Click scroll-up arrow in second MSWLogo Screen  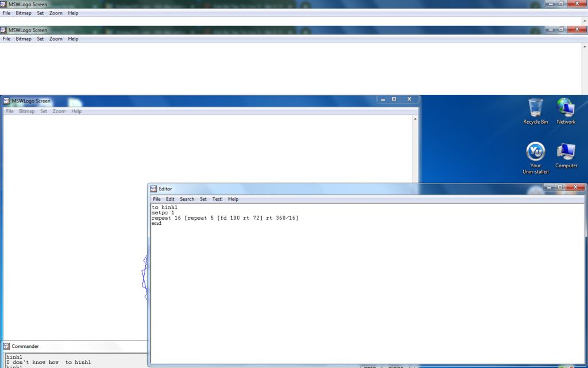point(585,47)
